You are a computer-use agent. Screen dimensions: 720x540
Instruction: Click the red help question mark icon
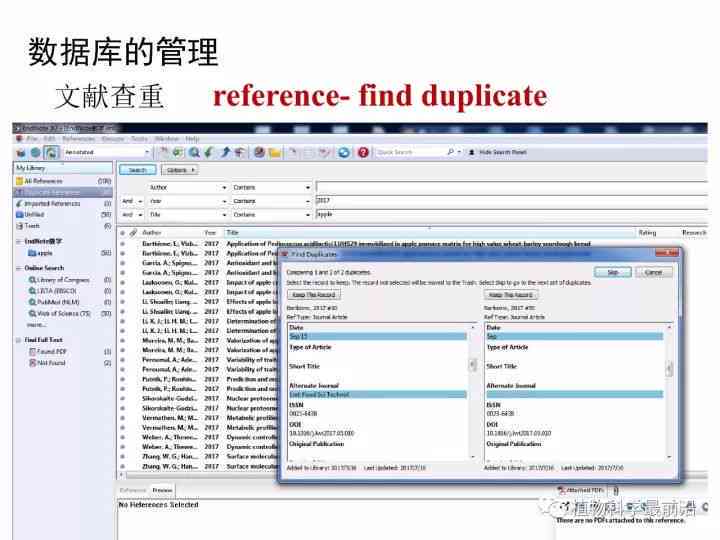click(x=363, y=152)
